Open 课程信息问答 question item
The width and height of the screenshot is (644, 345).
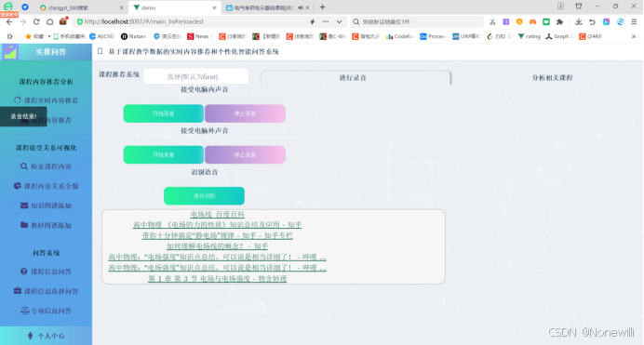(x=46, y=272)
